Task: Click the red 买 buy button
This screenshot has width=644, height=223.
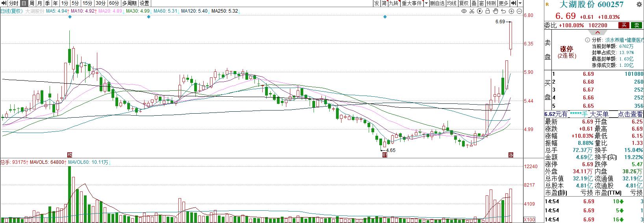Action: [x=624, y=25]
